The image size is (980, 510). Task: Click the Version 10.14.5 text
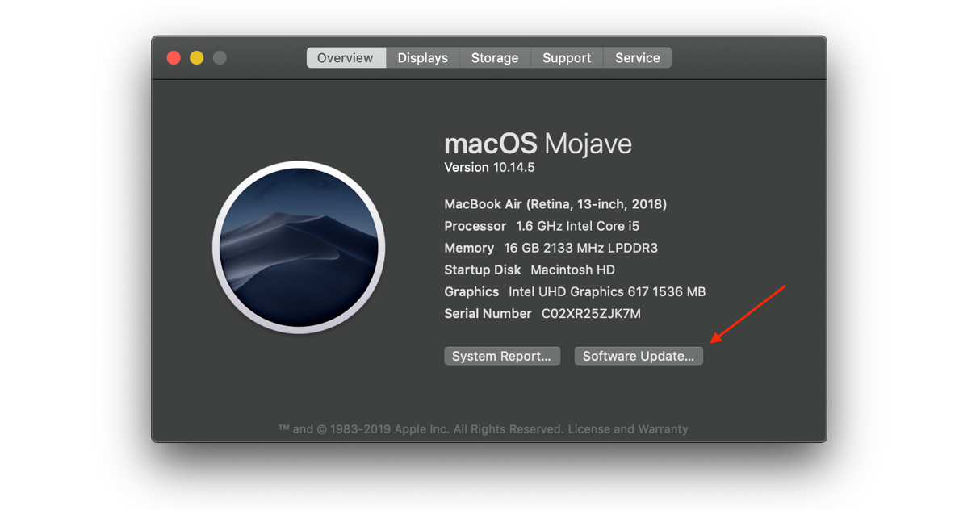click(x=489, y=168)
